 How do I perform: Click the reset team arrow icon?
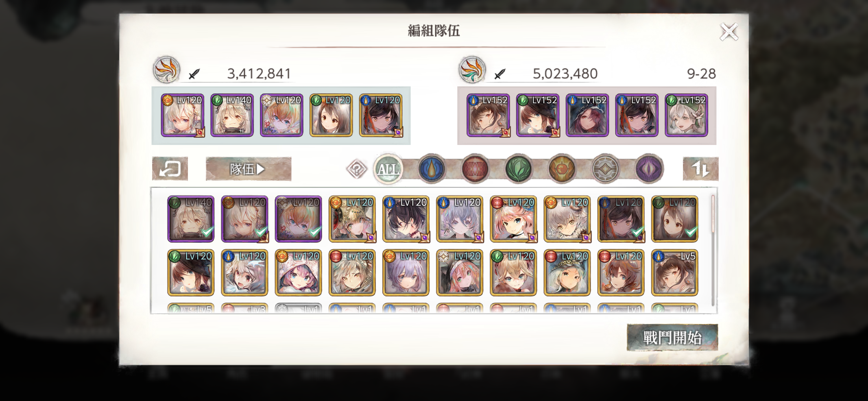click(x=170, y=169)
